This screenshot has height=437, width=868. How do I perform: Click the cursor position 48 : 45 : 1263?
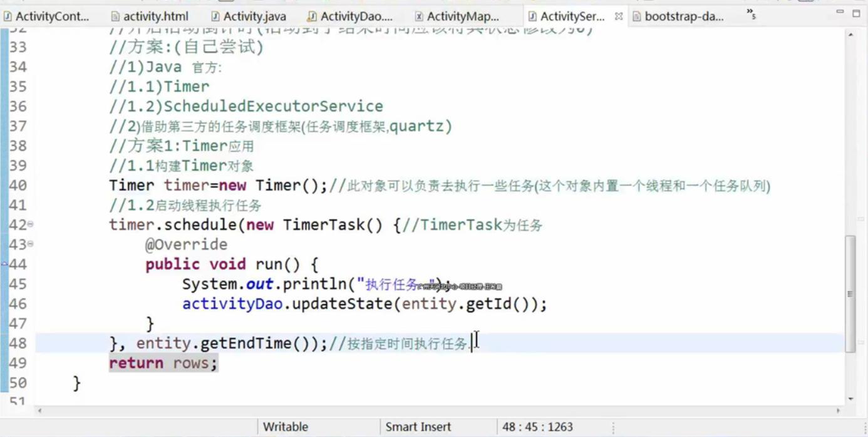pyautogui.click(x=537, y=427)
